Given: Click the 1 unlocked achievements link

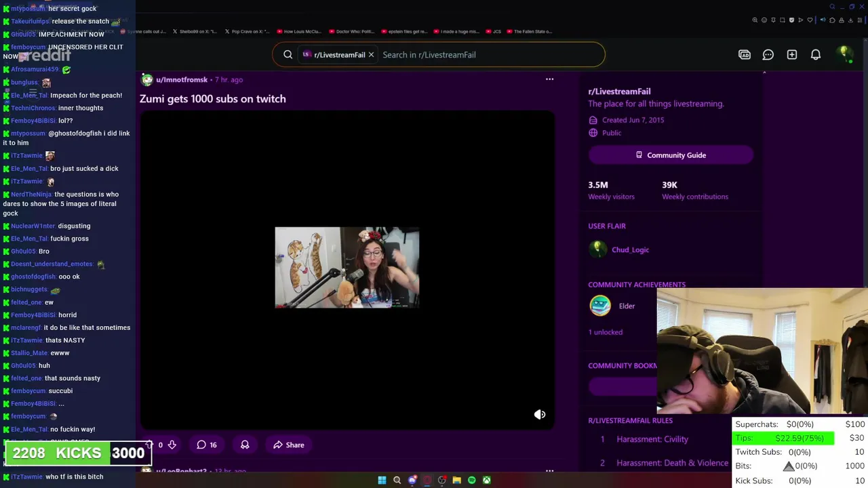Looking at the screenshot, I should click(605, 332).
